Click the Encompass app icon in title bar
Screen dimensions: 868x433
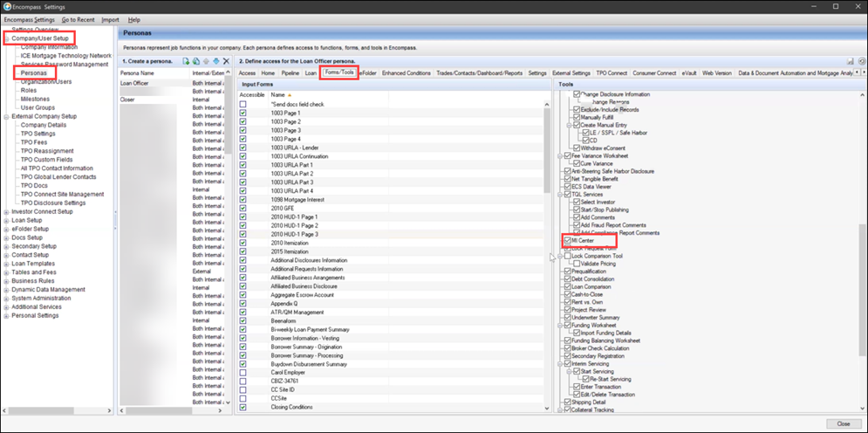tap(8, 6)
